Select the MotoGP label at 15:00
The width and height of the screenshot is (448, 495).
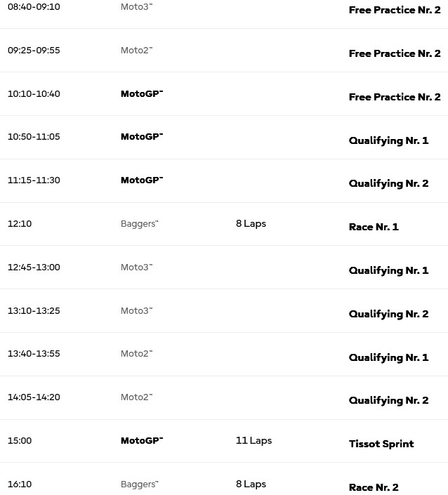(142, 440)
